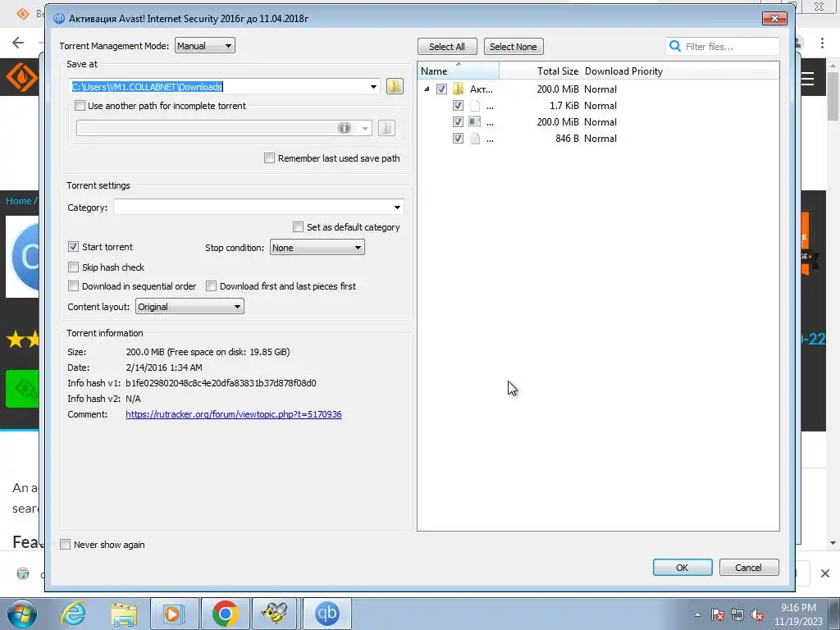Click qBittorrent icon in dialog title bar
This screenshot has height=630, width=840.
coord(59,18)
